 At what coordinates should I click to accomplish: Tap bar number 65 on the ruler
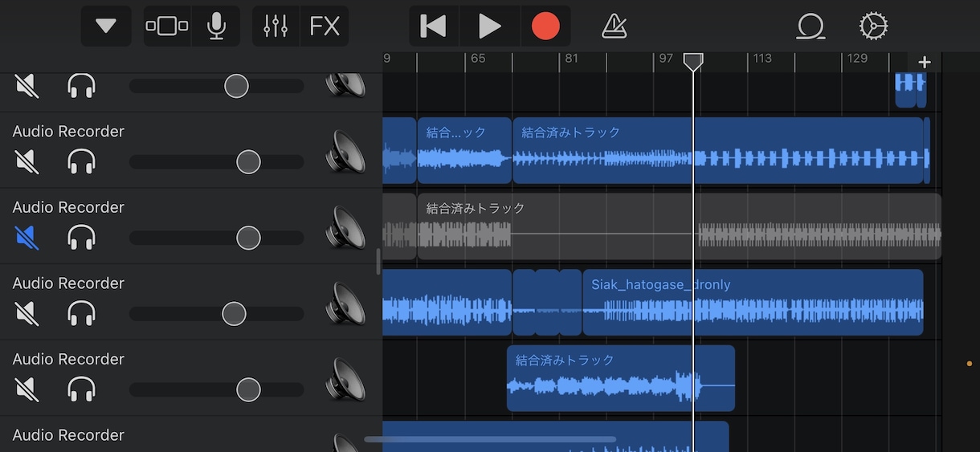pos(478,59)
